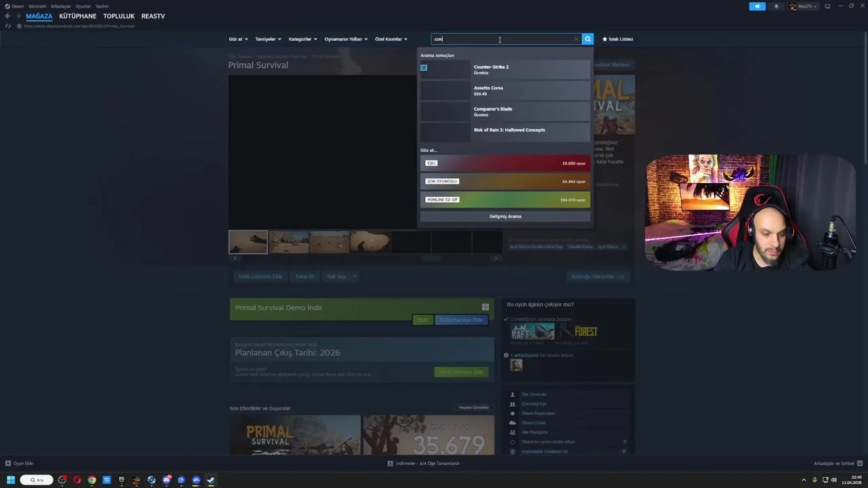
Task: Open the arrow dropdown beside Yok Say
Action: point(354,277)
